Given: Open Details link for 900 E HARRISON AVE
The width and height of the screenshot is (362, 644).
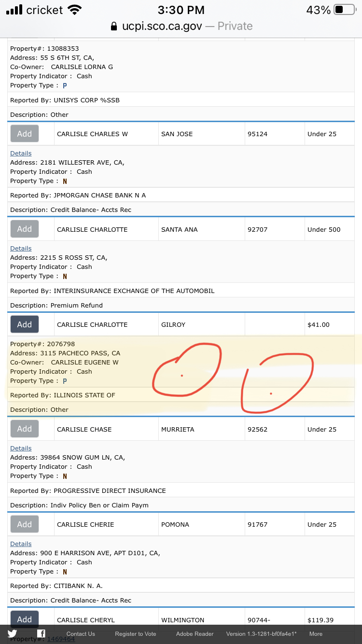Looking at the screenshot, I should [x=21, y=544].
